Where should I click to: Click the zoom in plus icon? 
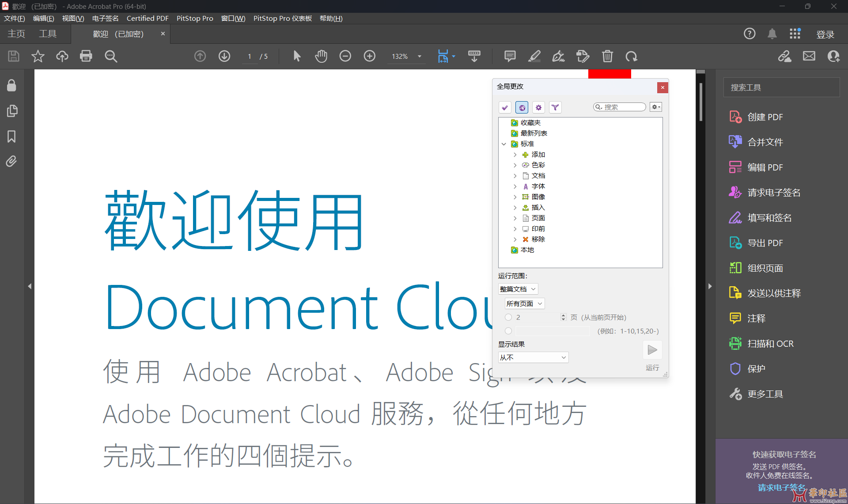point(369,56)
